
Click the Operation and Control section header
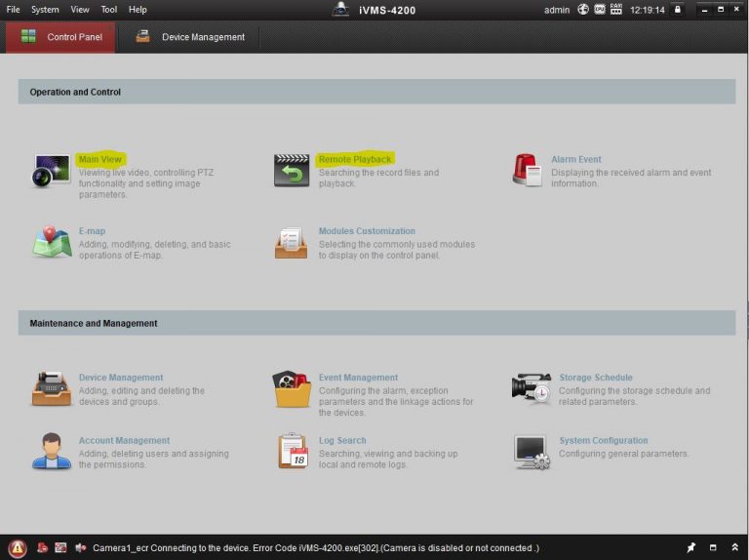[x=376, y=92]
